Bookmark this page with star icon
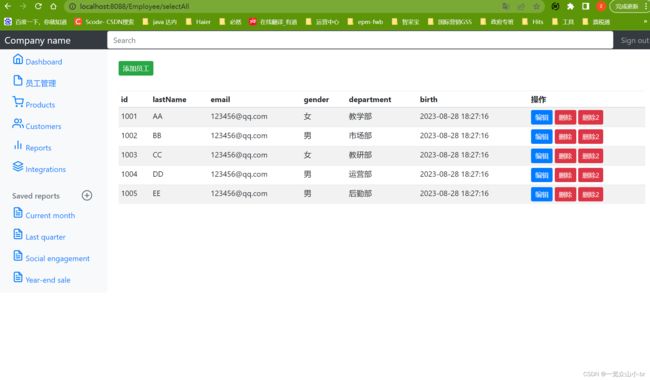650x380 pixels. [x=536, y=6]
